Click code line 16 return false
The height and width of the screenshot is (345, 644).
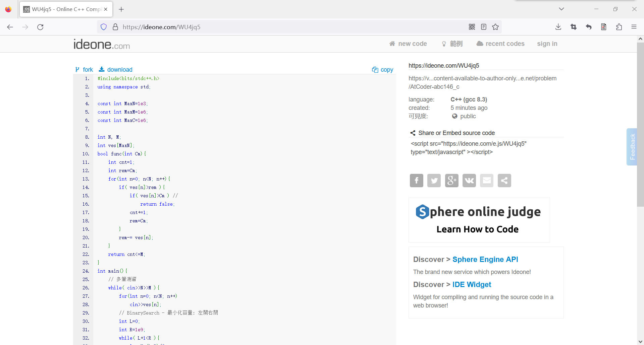(157, 204)
